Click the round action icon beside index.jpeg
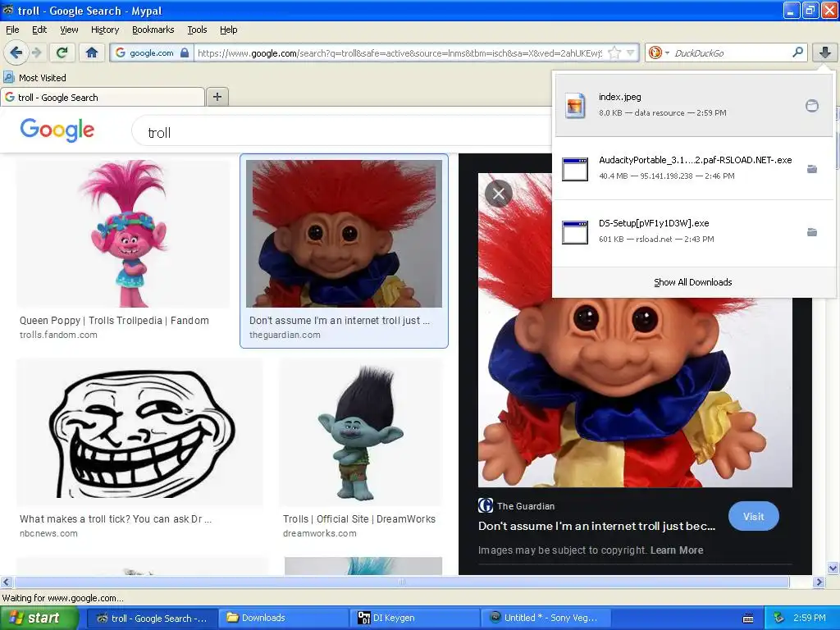The height and width of the screenshot is (630, 840). (x=811, y=106)
